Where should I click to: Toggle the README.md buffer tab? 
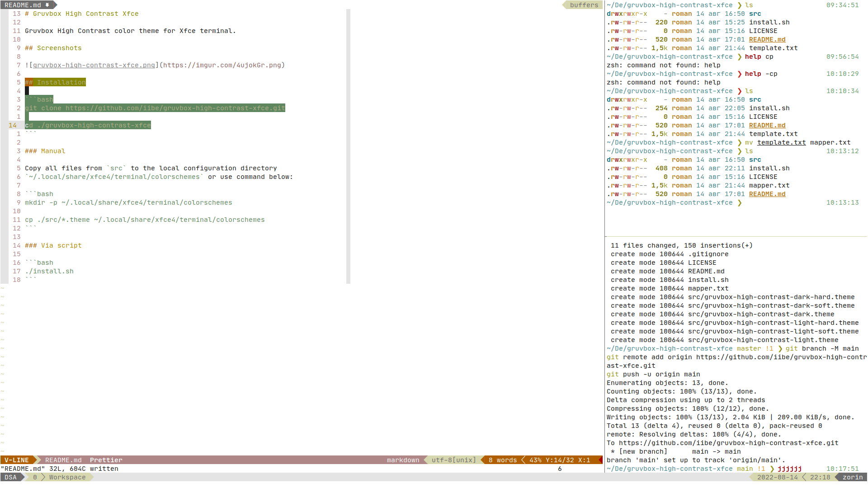pos(26,5)
